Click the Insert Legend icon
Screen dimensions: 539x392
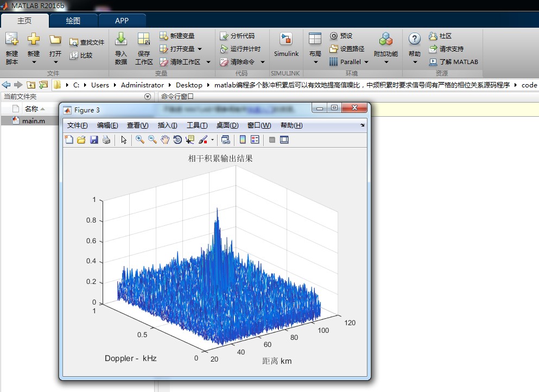pos(255,140)
